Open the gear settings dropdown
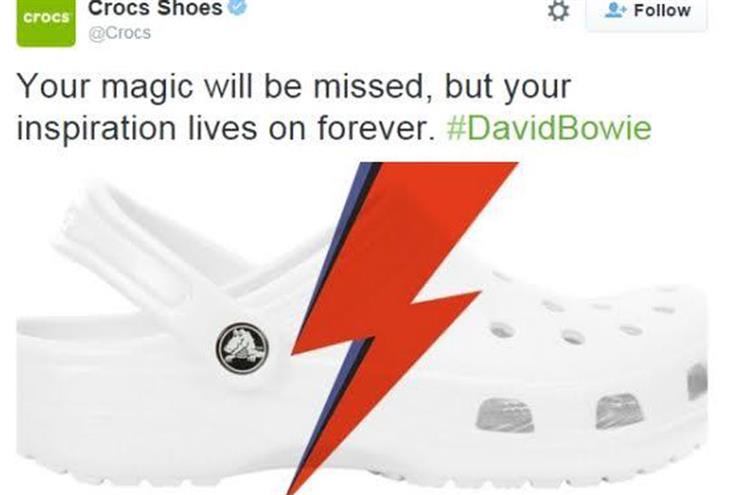Image resolution: width=743 pixels, height=495 pixels. [558, 10]
